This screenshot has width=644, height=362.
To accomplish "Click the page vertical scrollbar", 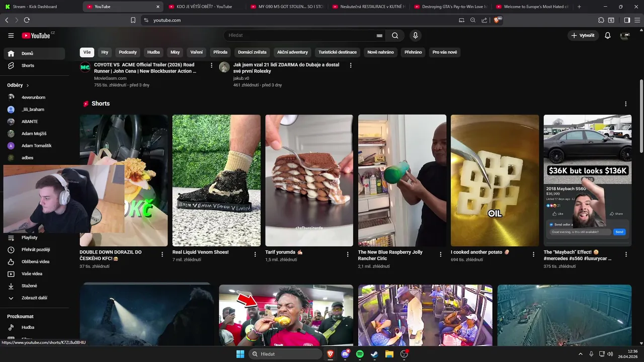I will pos(641,116).
